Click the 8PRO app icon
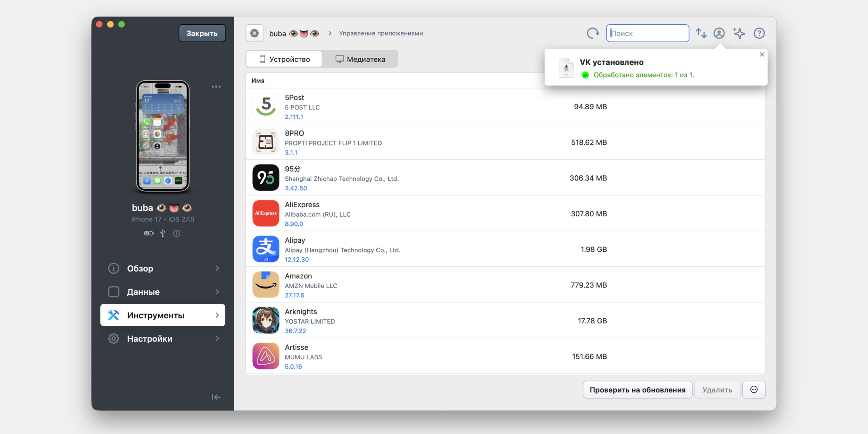 266,142
